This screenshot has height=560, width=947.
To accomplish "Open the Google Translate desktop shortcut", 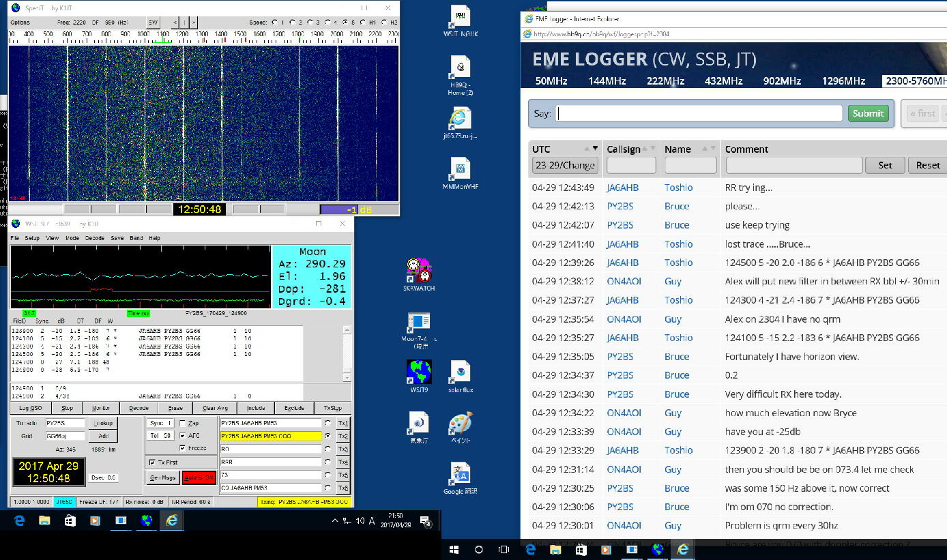I will point(461,473).
